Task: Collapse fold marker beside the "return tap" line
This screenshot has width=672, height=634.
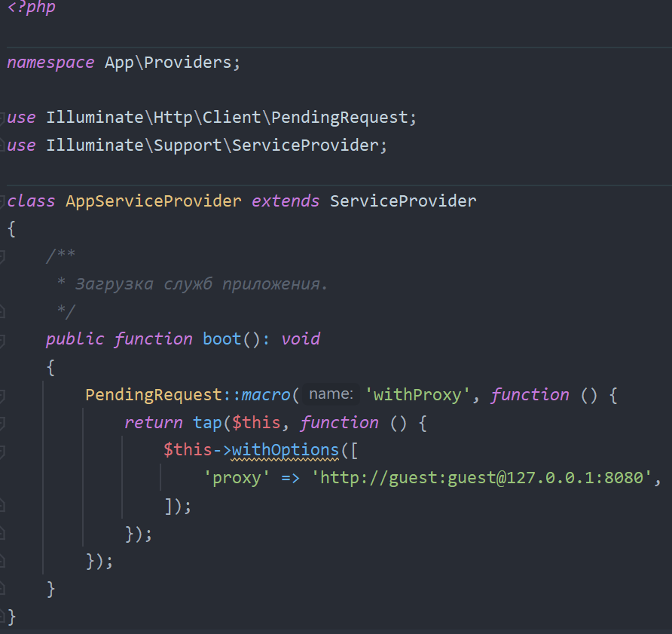Action: pos(2,424)
